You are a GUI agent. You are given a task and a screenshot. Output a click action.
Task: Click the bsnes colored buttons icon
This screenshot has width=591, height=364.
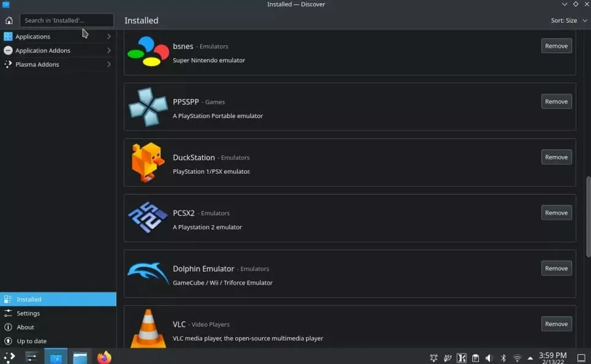pyautogui.click(x=148, y=51)
